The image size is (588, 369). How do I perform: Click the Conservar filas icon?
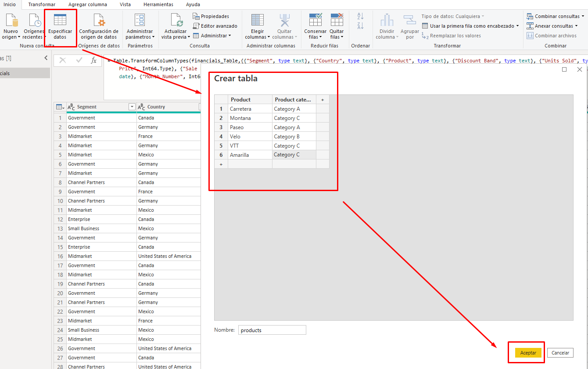tap(315, 20)
